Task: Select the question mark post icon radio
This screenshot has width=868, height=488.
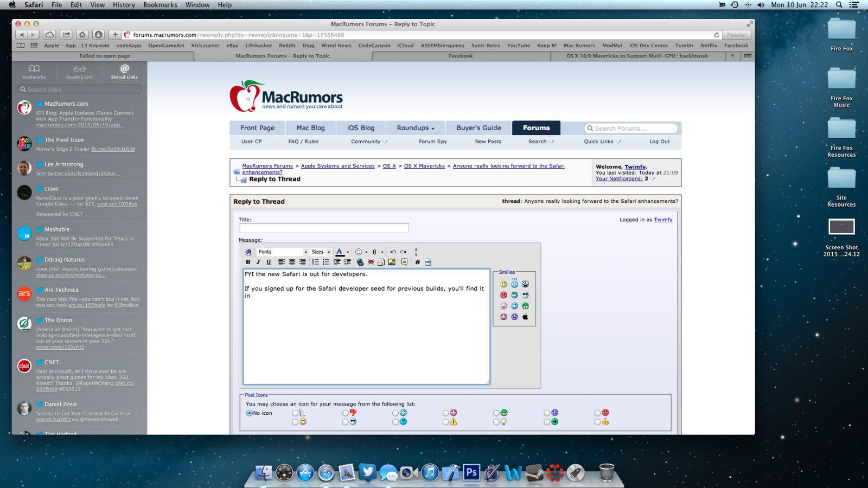Action: pos(395,422)
